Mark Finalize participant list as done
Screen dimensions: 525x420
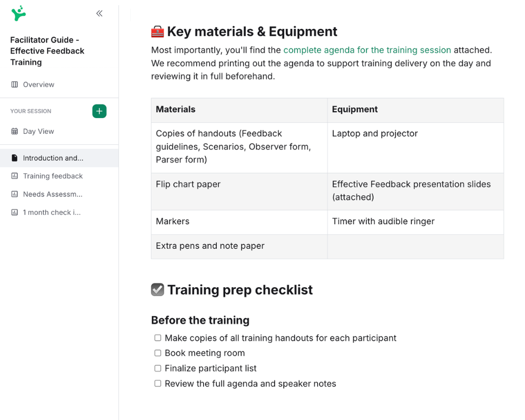pos(157,369)
